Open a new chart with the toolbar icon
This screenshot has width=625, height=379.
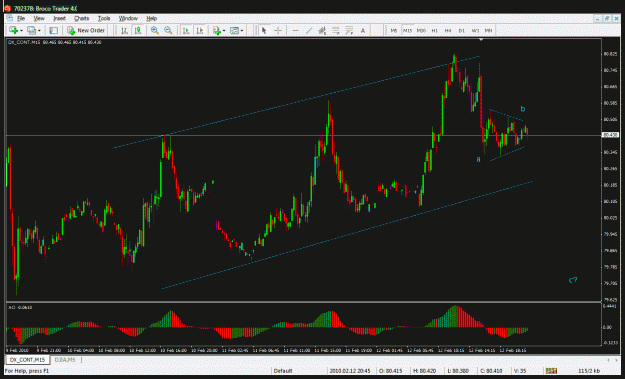[13, 30]
